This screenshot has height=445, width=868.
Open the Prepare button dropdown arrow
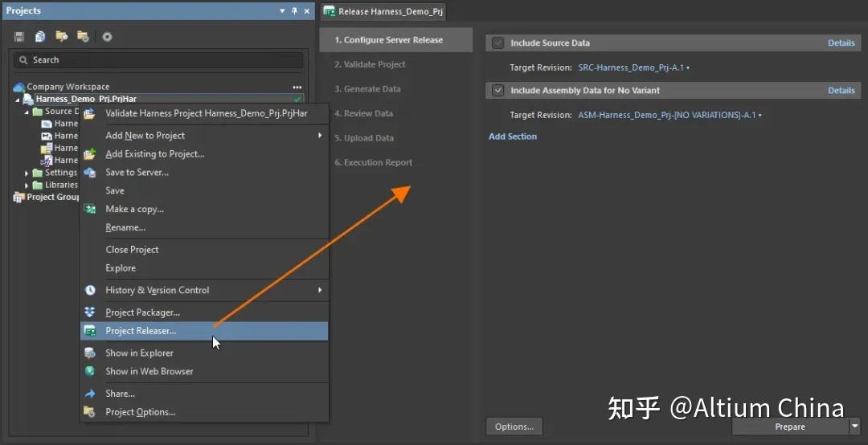click(855, 427)
